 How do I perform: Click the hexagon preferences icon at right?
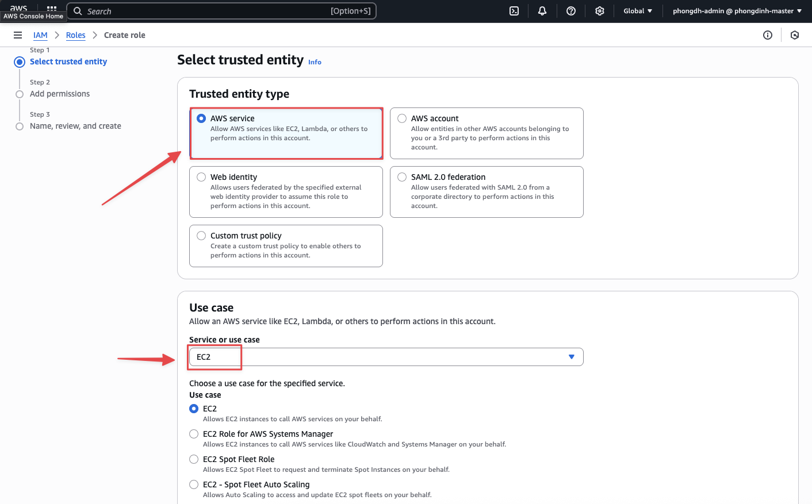pos(795,35)
